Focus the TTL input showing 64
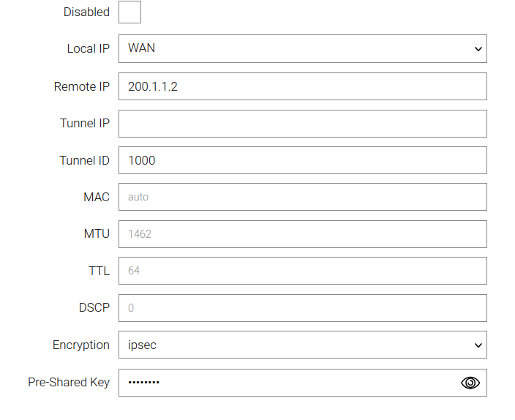515x420 pixels. click(302, 271)
